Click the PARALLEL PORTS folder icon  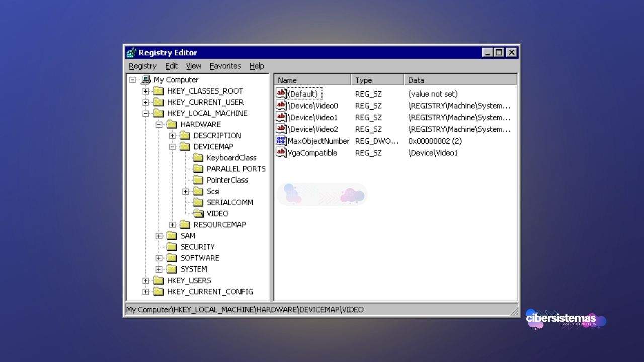198,169
